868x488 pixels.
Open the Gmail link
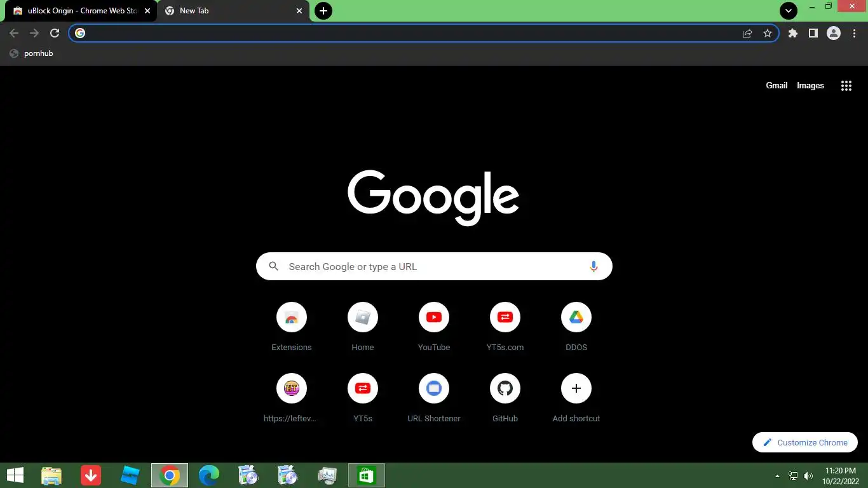(776, 86)
